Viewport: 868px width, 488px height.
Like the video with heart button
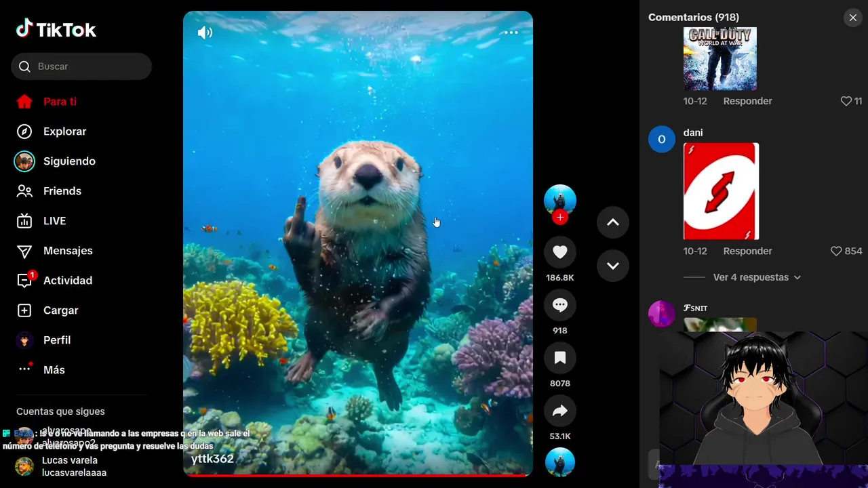560,252
